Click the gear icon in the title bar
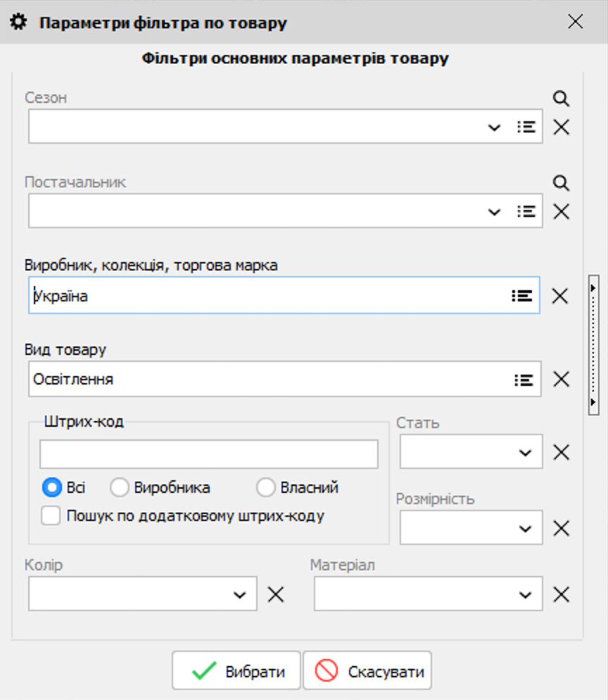Image resolution: width=608 pixels, height=700 pixels. pyautogui.click(x=18, y=21)
